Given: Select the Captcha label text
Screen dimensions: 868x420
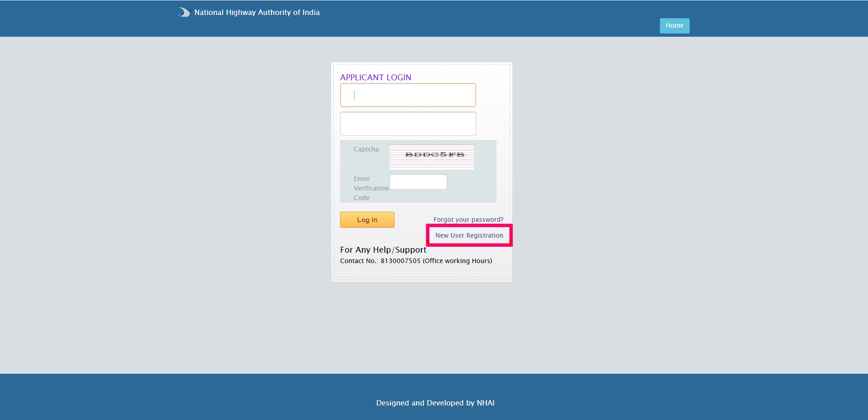Looking at the screenshot, I should [x=366, y=149].
